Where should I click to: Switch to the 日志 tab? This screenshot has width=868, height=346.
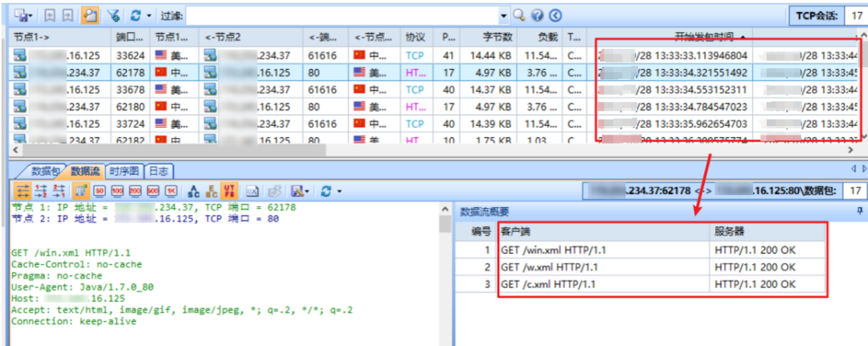[x=159, y=170]
